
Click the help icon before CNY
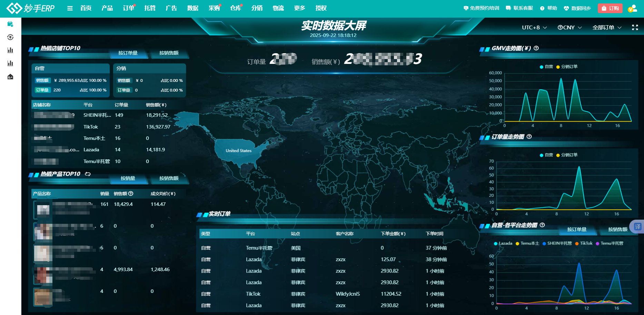tap(560, 27)
